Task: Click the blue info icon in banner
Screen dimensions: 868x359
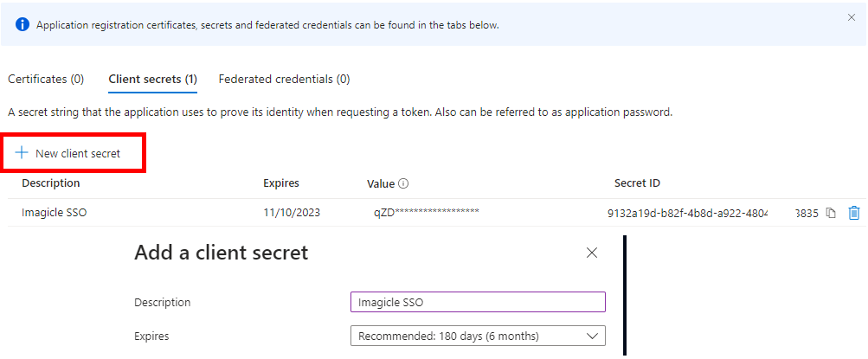Action: point(23,24)
